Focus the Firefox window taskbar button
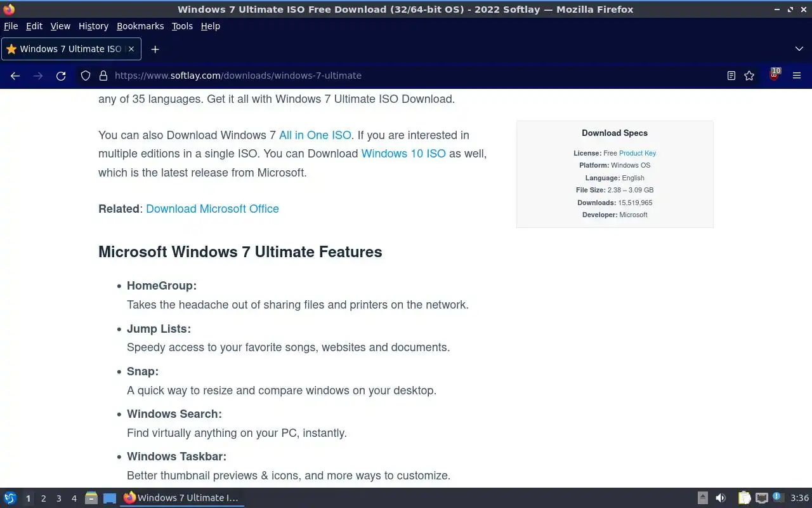 182,498
